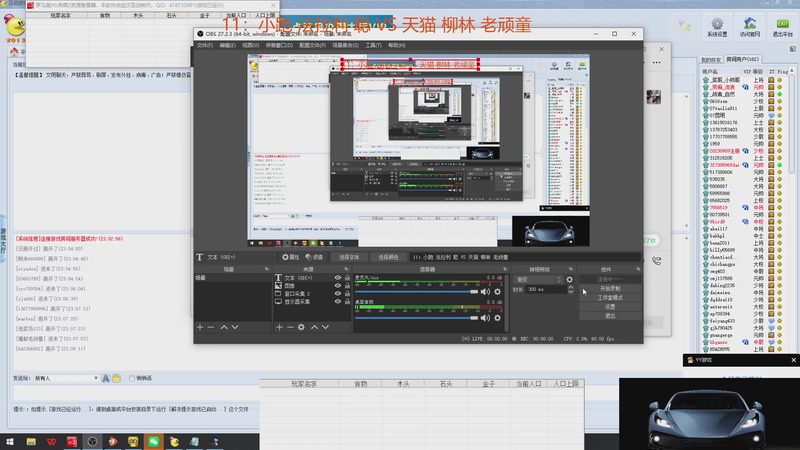Pop out the 控件 dock panel icon
This screenshot has height=450, width=800.
tap(638, 269)
